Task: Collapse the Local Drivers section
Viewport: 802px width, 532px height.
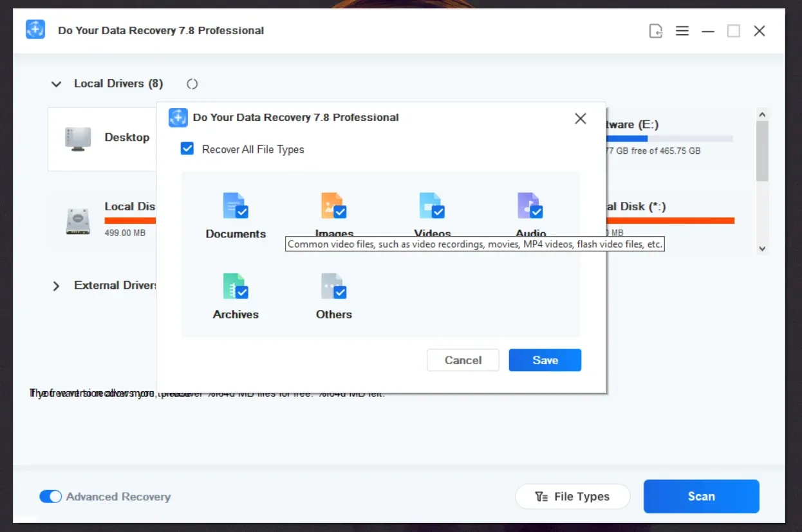Action: pos(57,84)
